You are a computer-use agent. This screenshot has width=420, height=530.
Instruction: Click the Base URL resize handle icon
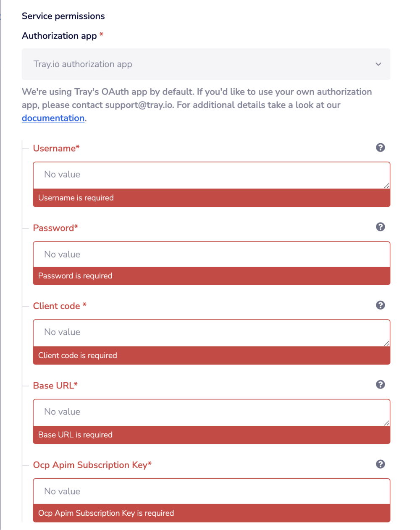387,422
